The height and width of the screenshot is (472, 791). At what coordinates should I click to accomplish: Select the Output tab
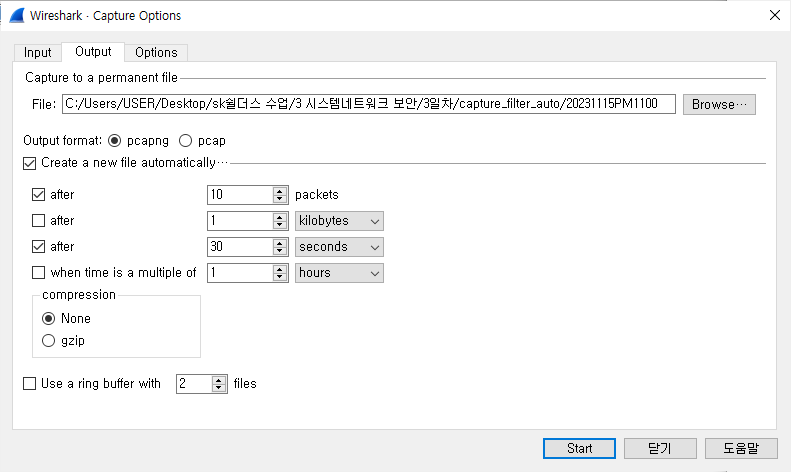click(x=93, y=51)
